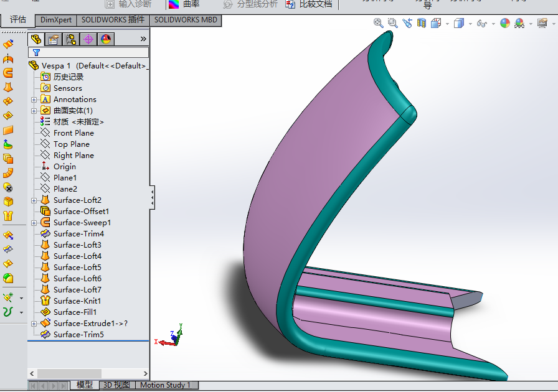The width and height of the screenshot is (558, 392).
Task: Open the SOLIDWORKS 插件 tab
Action: point(113,20)
